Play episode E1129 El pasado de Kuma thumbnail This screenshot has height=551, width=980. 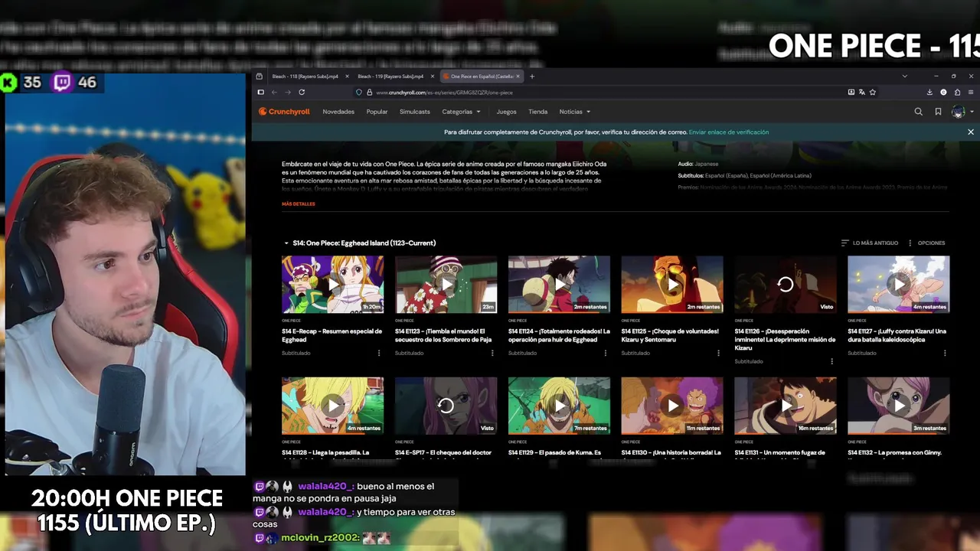(x=559, y=406)
